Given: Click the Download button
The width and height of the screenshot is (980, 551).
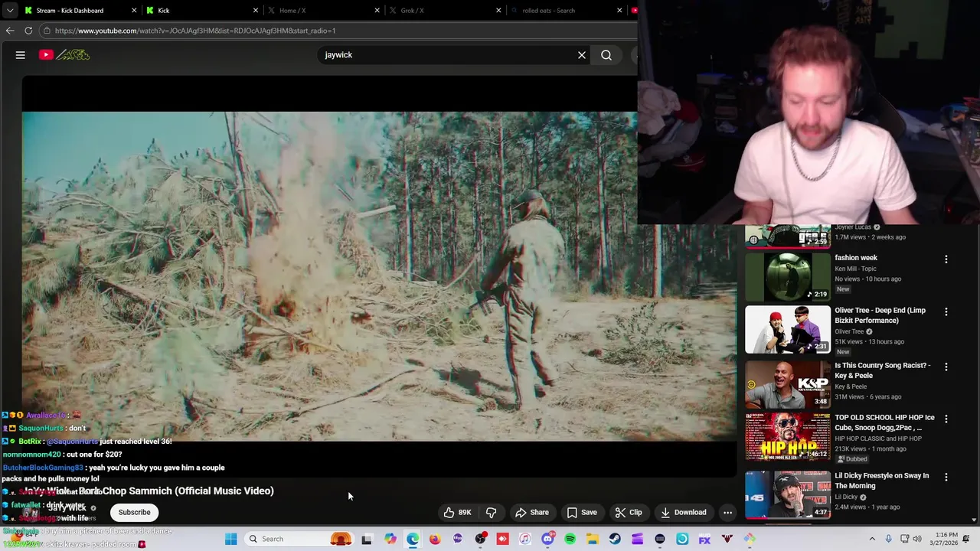Looking at the screenshot, I should pos(683,513).
